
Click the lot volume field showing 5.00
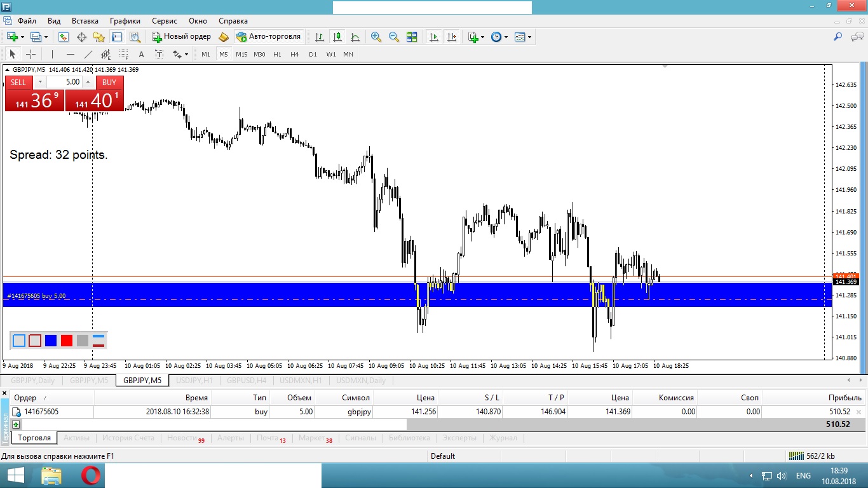click(64, 82)
